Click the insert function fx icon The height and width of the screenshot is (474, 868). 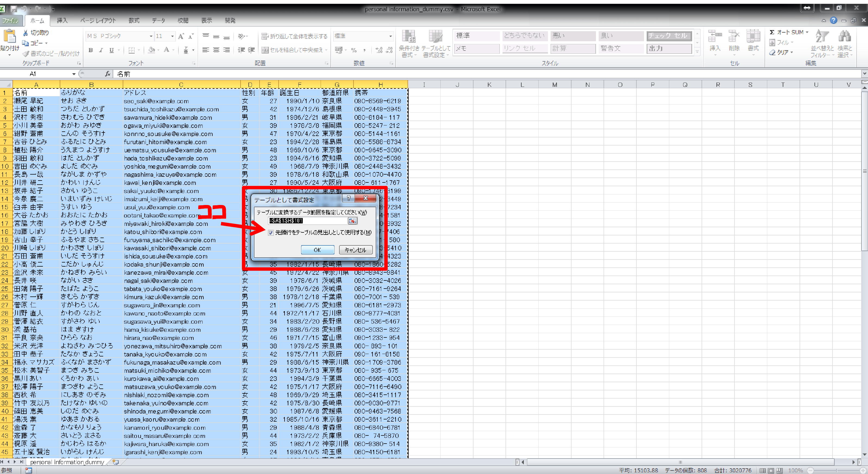pos(108,74)
